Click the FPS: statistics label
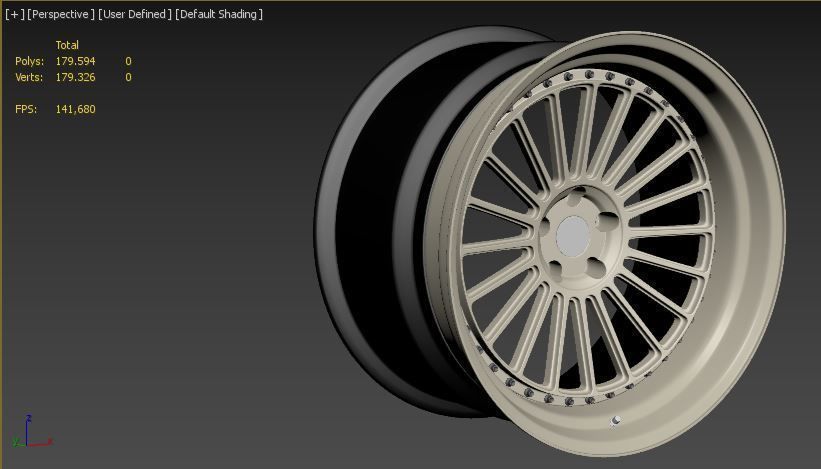 click(26, 109)
